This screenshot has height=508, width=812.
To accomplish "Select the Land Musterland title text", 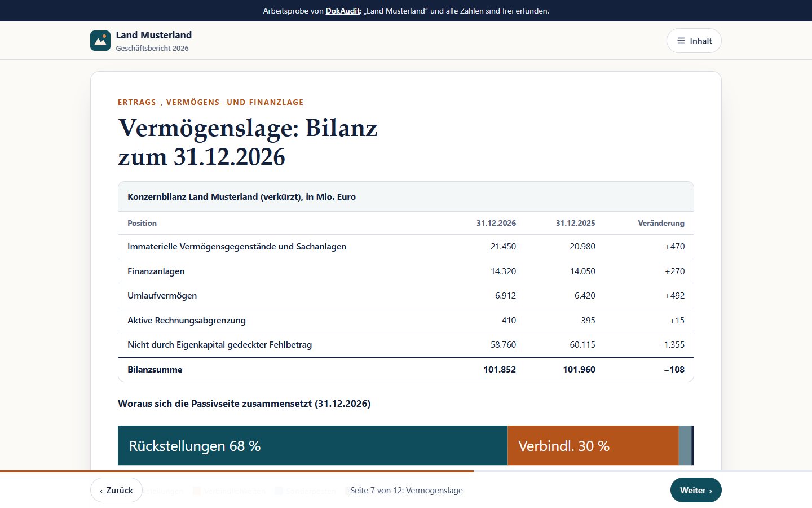I will (x=154, y=35).
